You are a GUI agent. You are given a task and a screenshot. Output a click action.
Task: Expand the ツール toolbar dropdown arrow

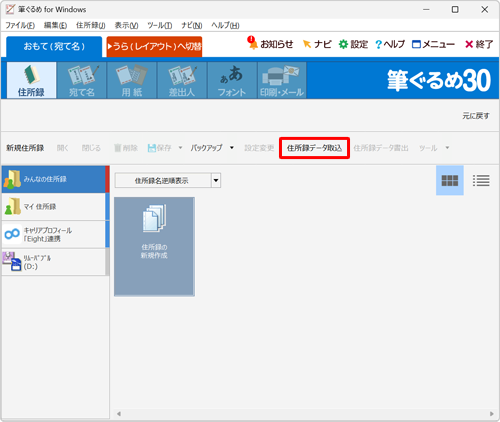447,148
